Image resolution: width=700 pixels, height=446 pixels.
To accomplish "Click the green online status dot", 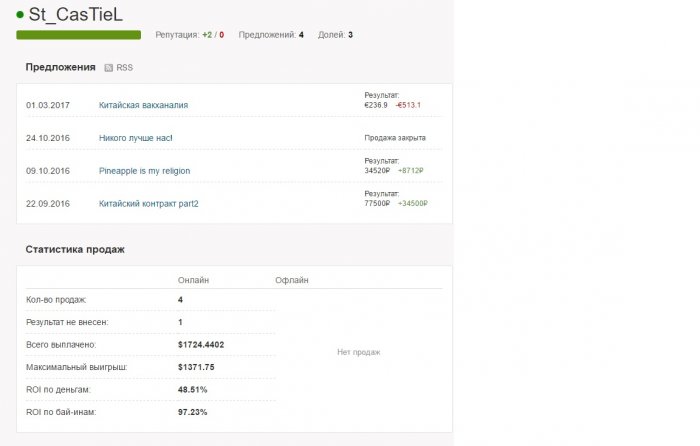I will tap(20, 14).
